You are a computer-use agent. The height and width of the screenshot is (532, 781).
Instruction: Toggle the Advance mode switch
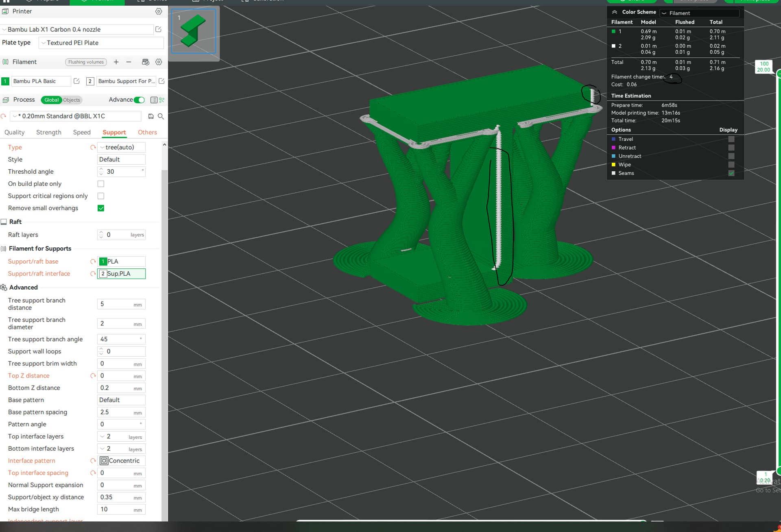pos(139,100)
